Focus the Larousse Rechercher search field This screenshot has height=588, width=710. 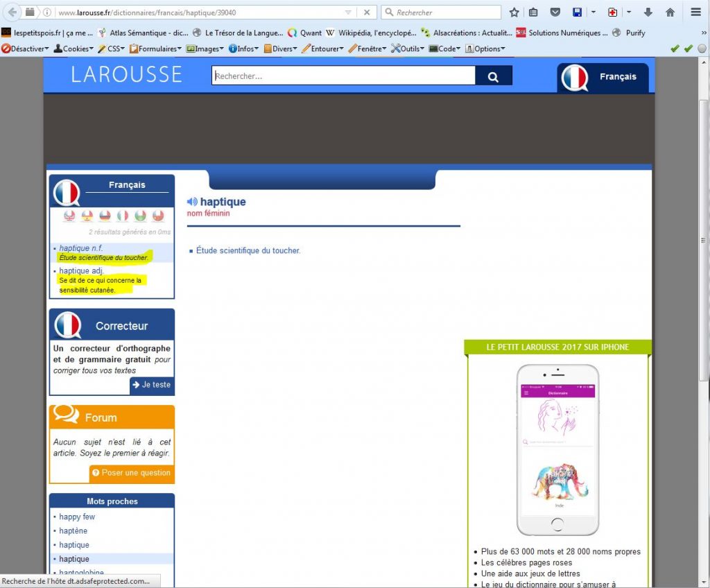coord(344,76)
